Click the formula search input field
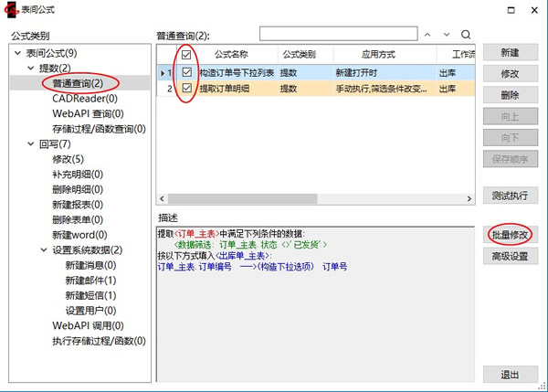The image size is (548, 392). coord(337,35)
